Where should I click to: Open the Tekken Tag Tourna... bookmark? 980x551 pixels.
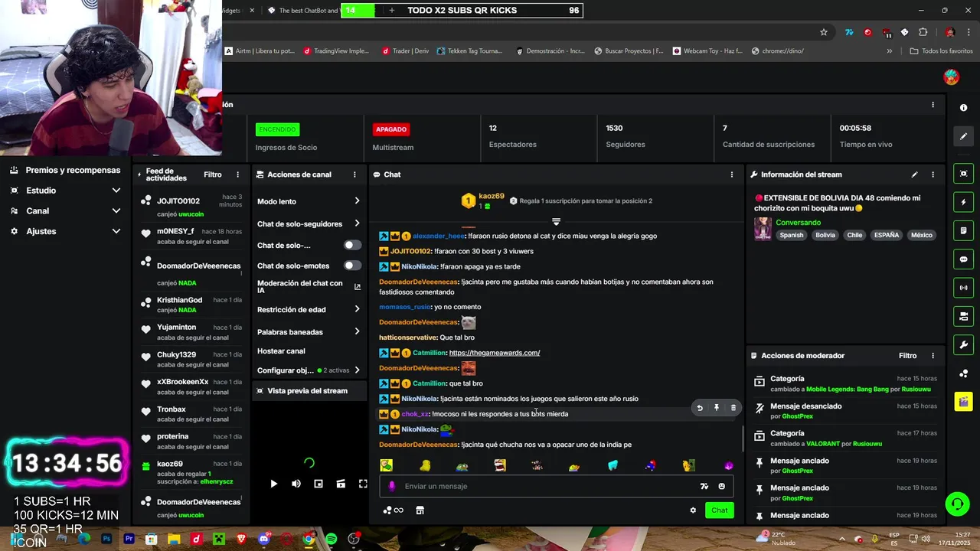click(x=469, y=51)
